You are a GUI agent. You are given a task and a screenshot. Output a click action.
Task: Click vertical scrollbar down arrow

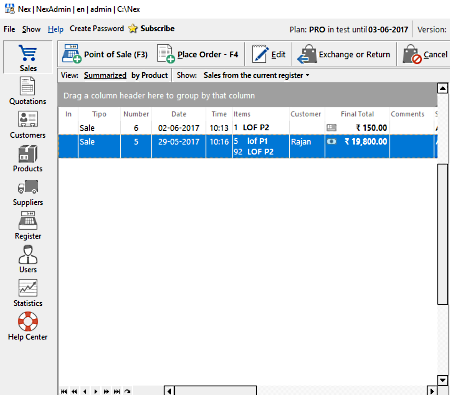442,380
